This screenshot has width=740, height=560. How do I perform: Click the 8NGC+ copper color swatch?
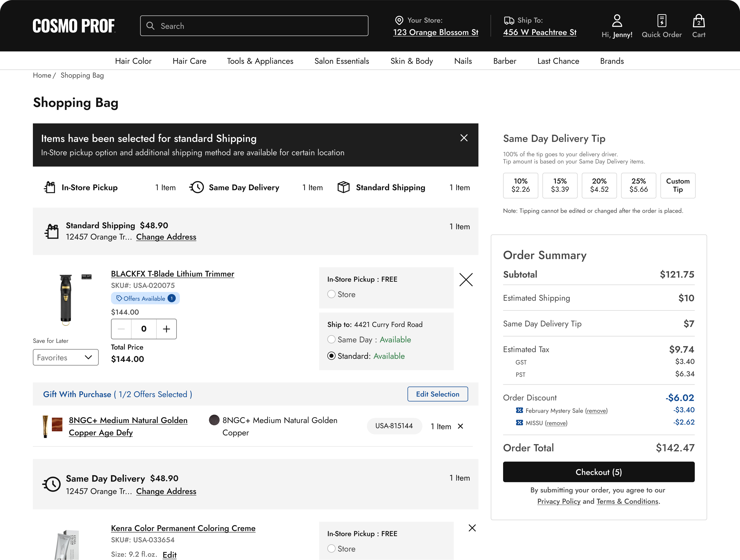click(214, 420)
